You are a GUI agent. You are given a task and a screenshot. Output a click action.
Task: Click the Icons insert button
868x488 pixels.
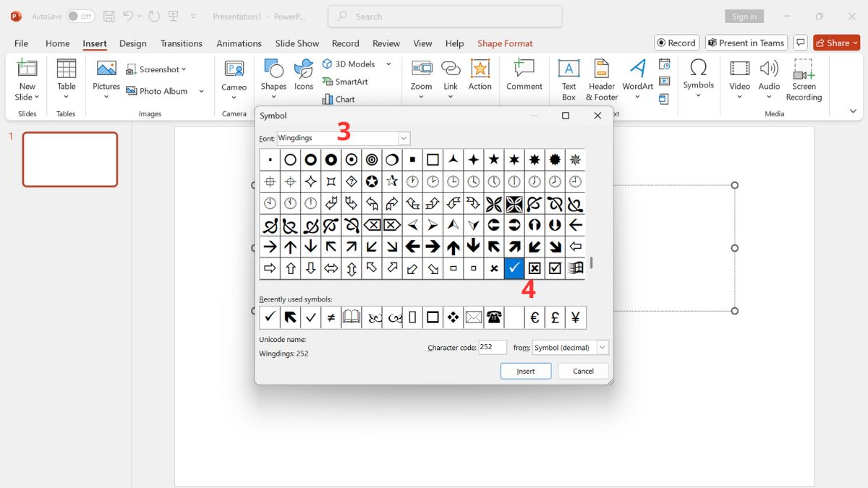click(304, 75)
